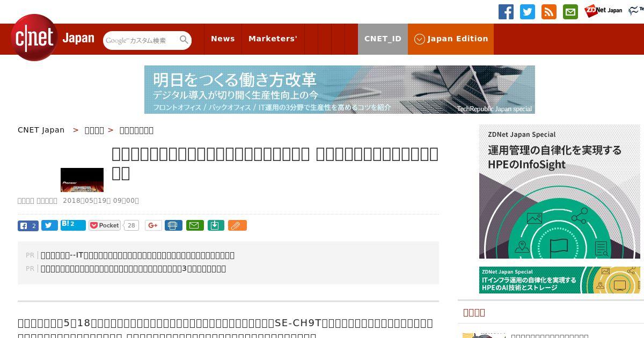Image resolution: width=644 pixels, height=338 pixels.
Task: Share article on Google+
Action: (x=153, y=225)
